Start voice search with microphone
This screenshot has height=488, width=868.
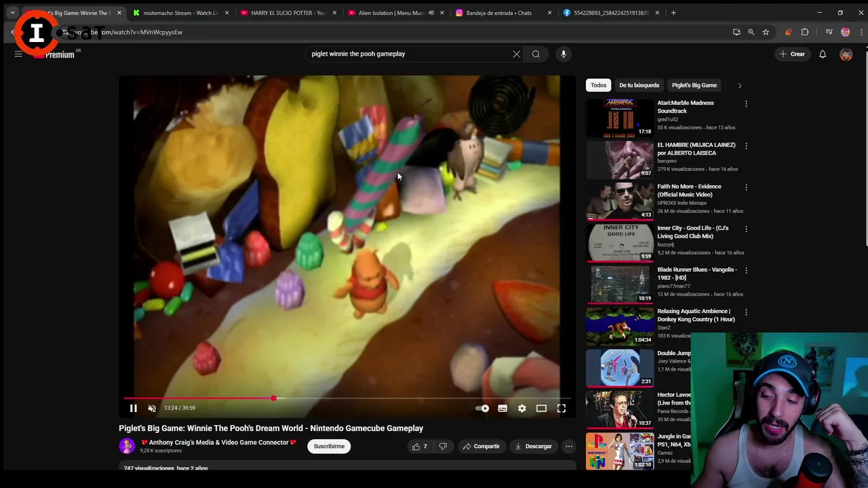563,54
